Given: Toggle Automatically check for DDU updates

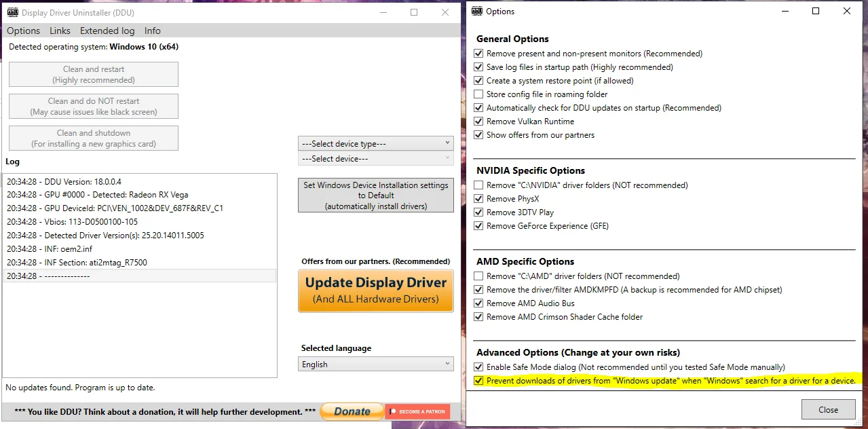Looking at the screenshot, I should tap(479, 108).
